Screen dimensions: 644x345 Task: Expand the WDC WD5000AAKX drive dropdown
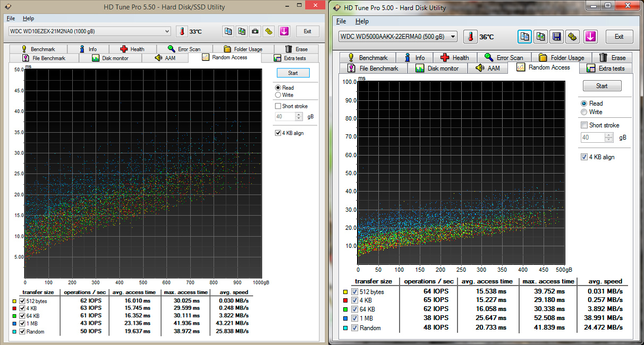pos(453,37)
